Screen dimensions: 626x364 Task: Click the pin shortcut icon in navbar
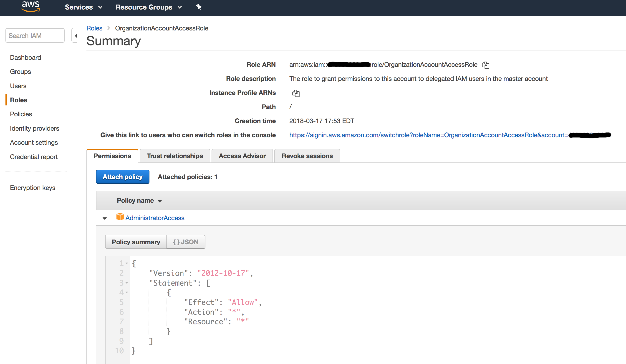pyautogui.click(x=199, y=7)
